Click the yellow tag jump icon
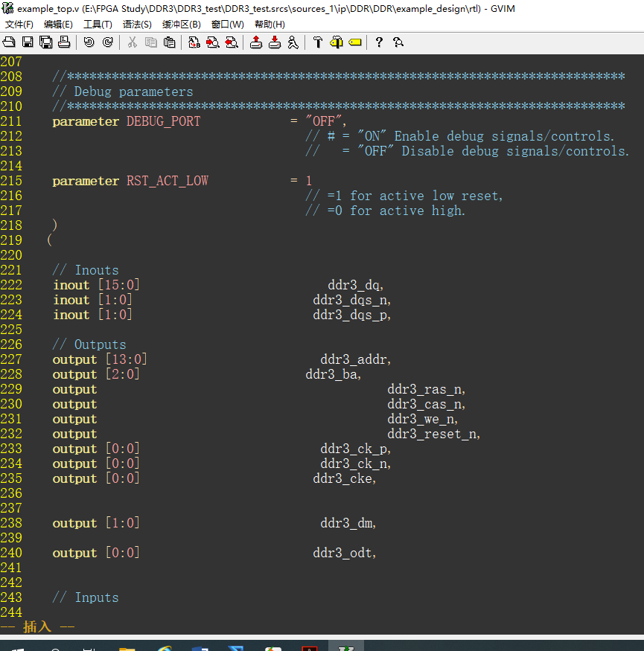This screenshot has width=644, height=651. (355, 42)
